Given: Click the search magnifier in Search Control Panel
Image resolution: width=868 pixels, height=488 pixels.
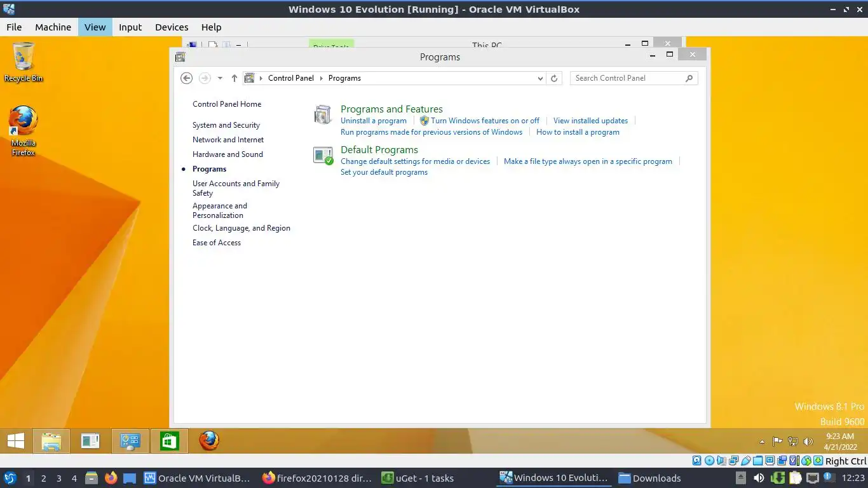Looking at the screenshot, I should [x=689, y=78].
